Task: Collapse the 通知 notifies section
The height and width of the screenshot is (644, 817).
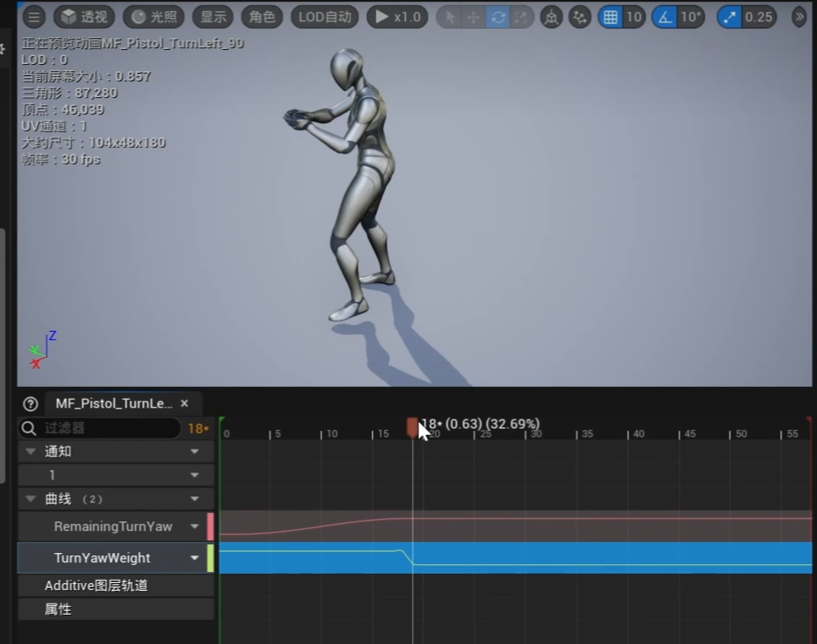Action: point(31,452)
